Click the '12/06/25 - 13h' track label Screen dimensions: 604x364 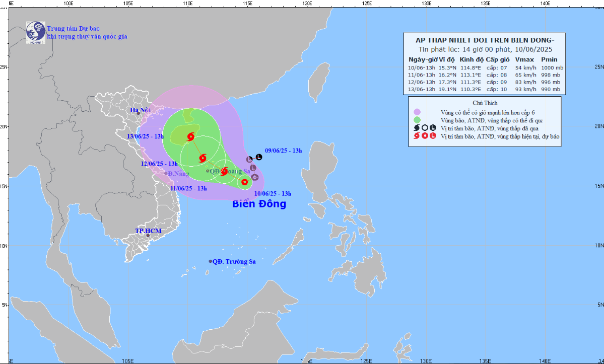[x=159, y=164]
